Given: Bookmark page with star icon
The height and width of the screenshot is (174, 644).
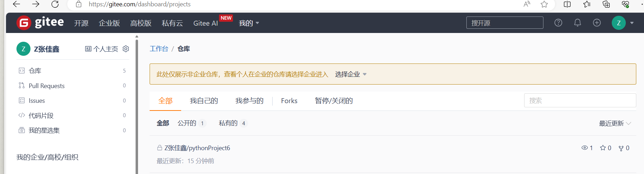Looking at the screenshot, I should pos(544,4).
